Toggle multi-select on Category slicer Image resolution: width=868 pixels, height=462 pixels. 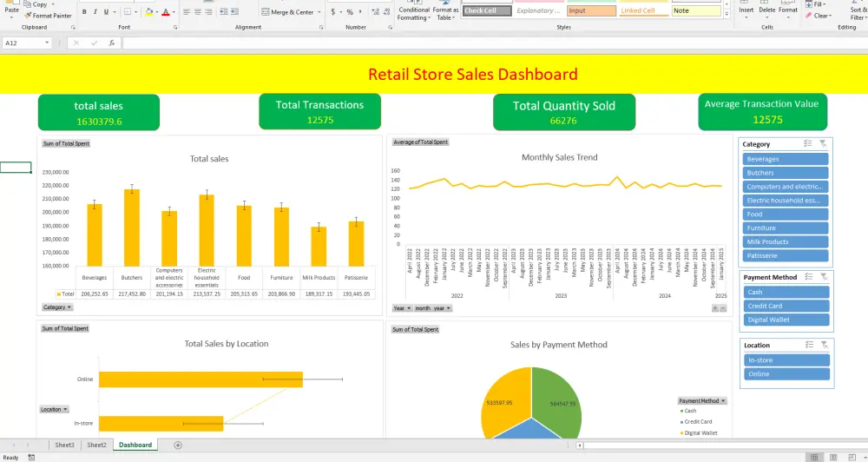tap(807, 143)
